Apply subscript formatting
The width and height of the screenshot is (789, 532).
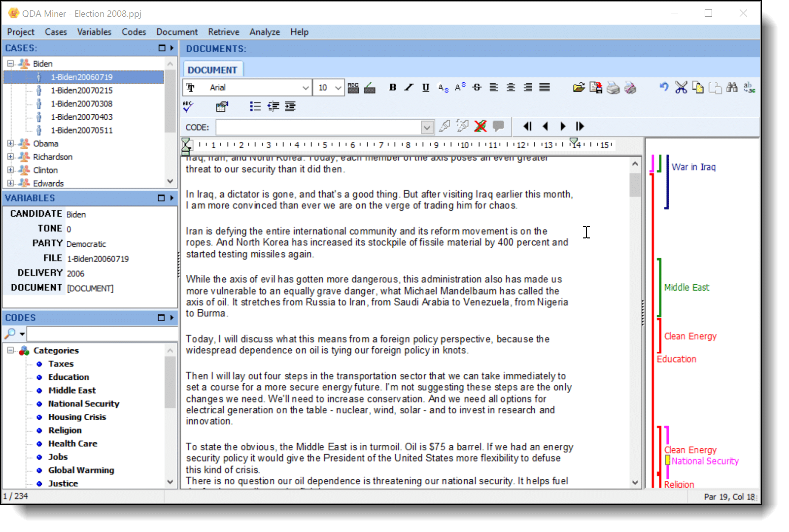pos(443,87)
